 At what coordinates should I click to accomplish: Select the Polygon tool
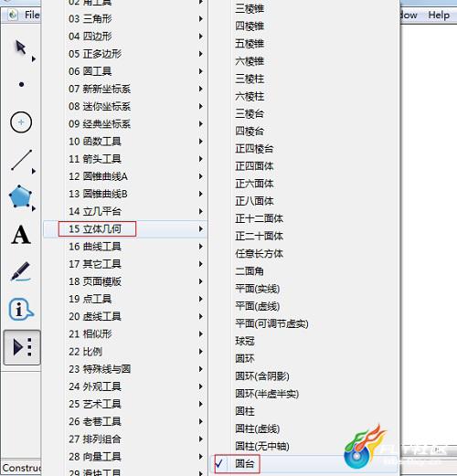(x=21, y=196)
